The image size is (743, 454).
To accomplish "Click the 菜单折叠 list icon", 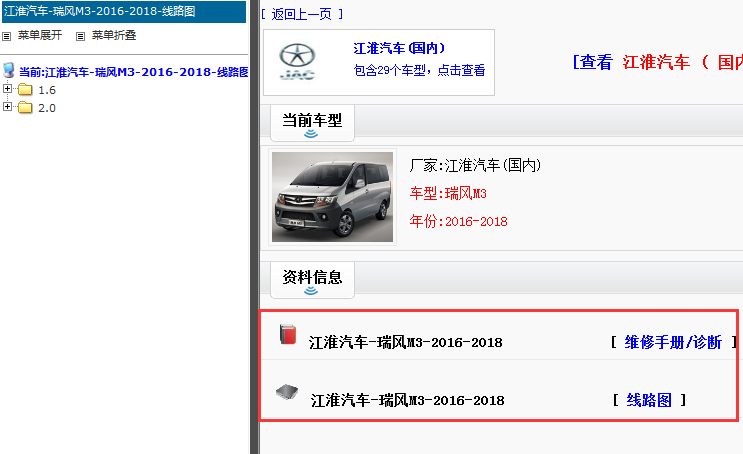I will 81,36.
